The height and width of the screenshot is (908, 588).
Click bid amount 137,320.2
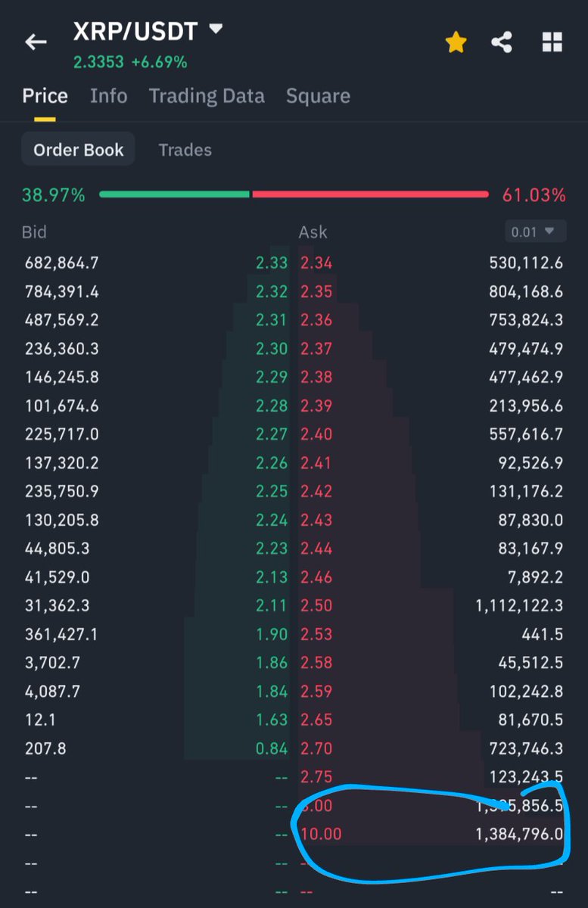(61, 463)
